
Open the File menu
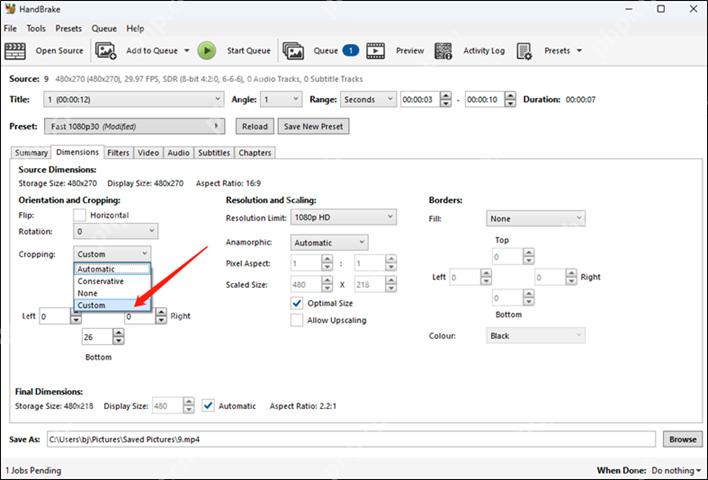[x=10, y=28]
